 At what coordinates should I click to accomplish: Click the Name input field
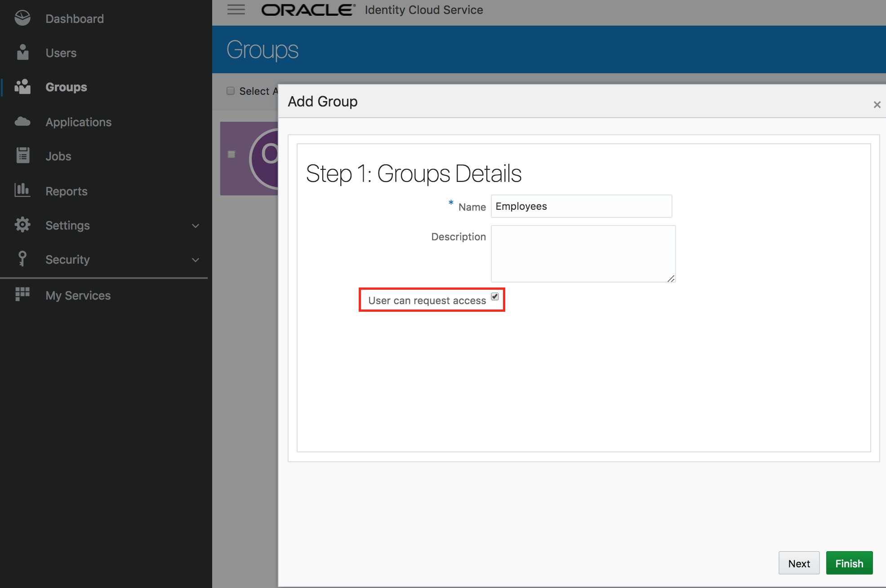click(581, 206)
